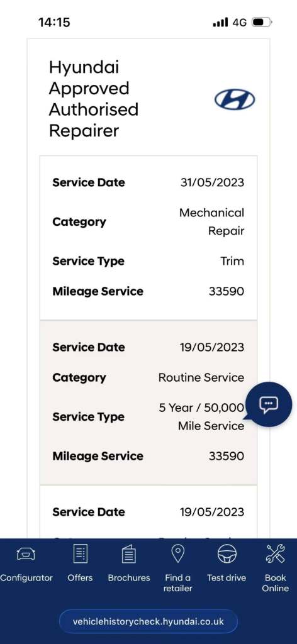Tap the vehiclehistorycheck.hyundai.co.uk address bar
The height and width of the screenshot is (644, 297).
coord(148,621)
